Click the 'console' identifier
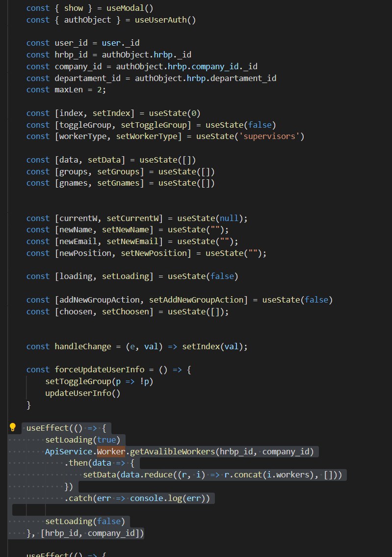 coord(147,498)
